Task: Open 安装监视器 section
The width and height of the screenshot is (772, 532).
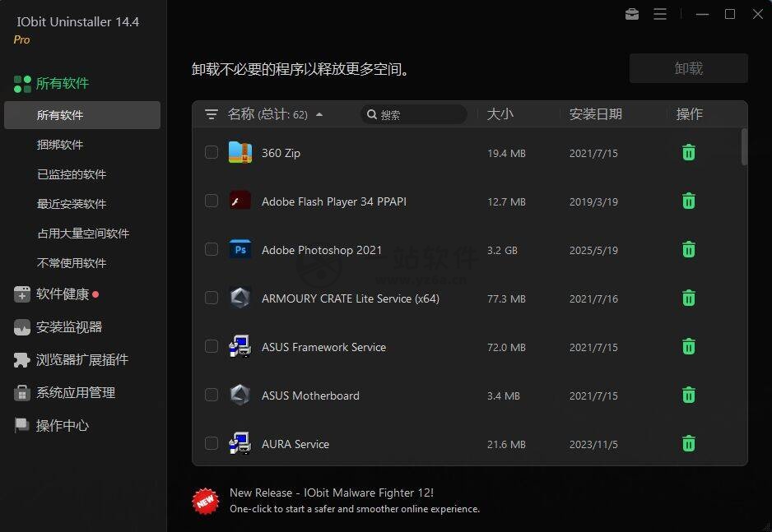Action: (x=69, y=327)
